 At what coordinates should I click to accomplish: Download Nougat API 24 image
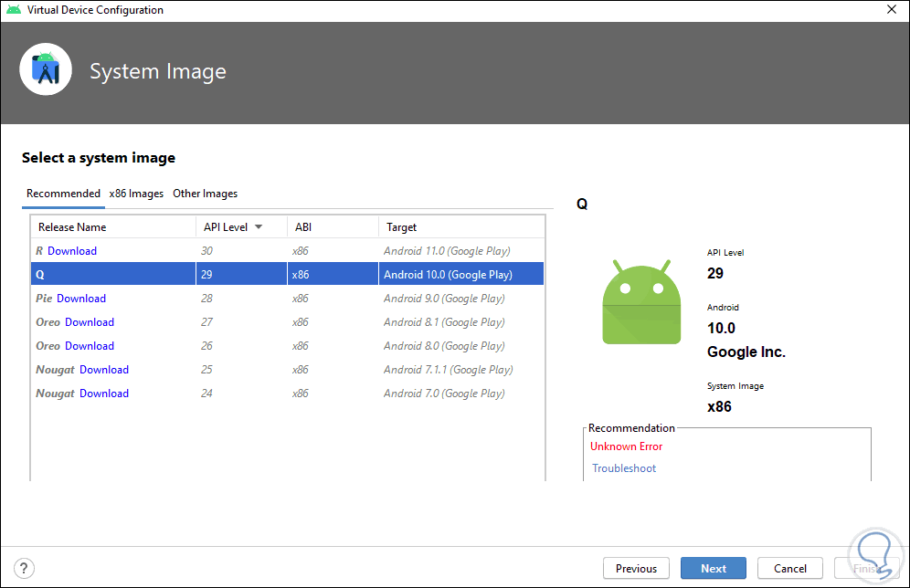(104, 394)
